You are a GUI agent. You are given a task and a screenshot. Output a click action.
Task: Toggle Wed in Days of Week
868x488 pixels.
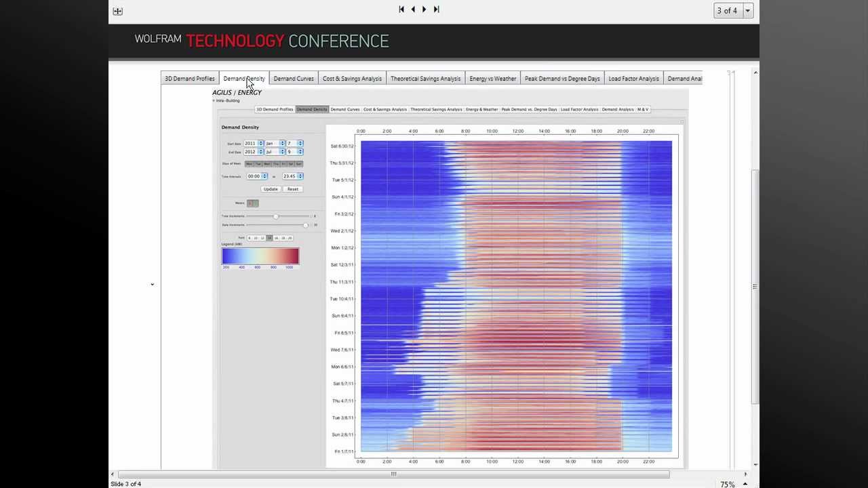click(267, 163)
